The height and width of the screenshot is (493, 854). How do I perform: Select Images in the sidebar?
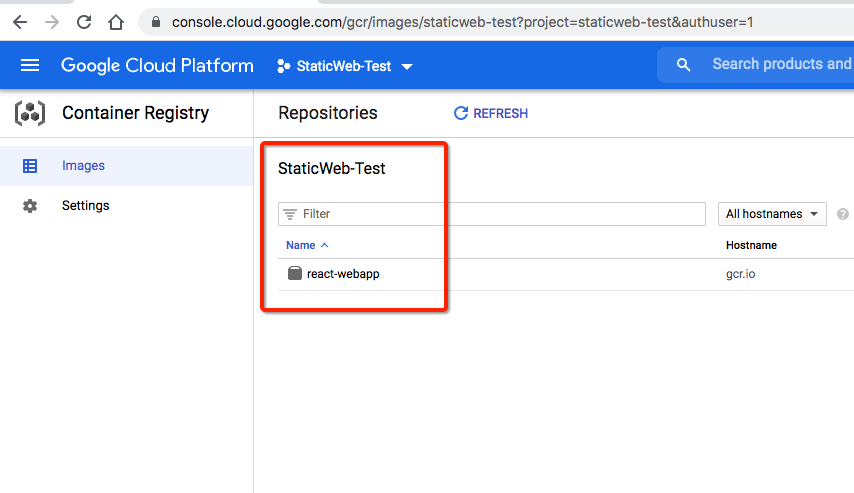[83, 166]
